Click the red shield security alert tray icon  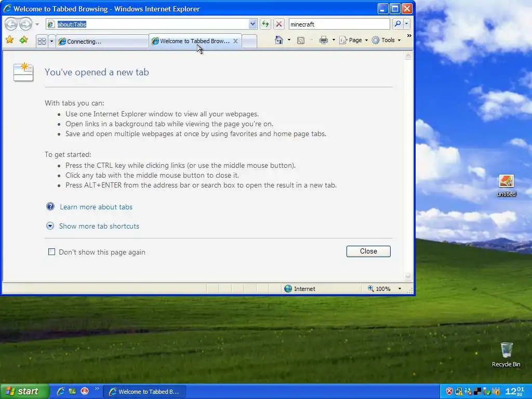449,392
